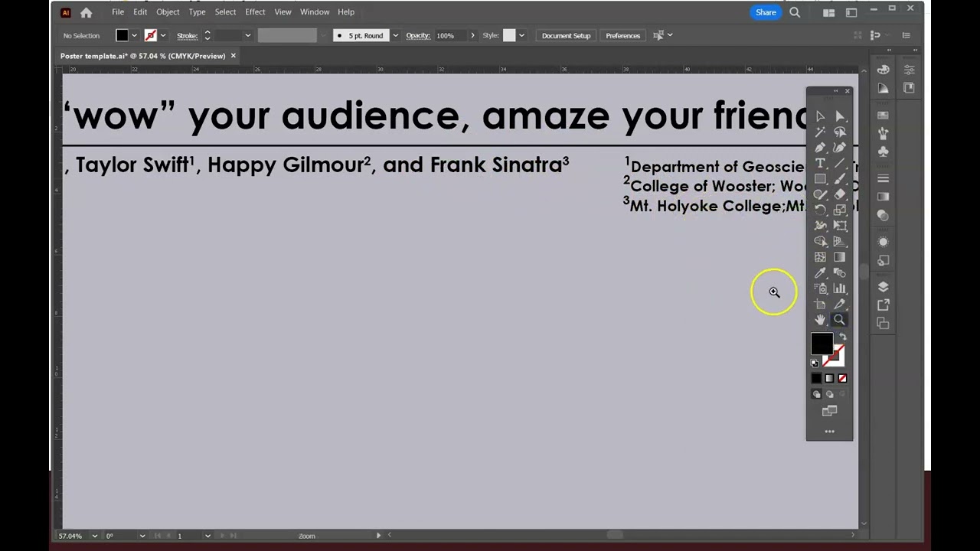
Task: Activate the Type tool
Action: click(x=820, y=163)
